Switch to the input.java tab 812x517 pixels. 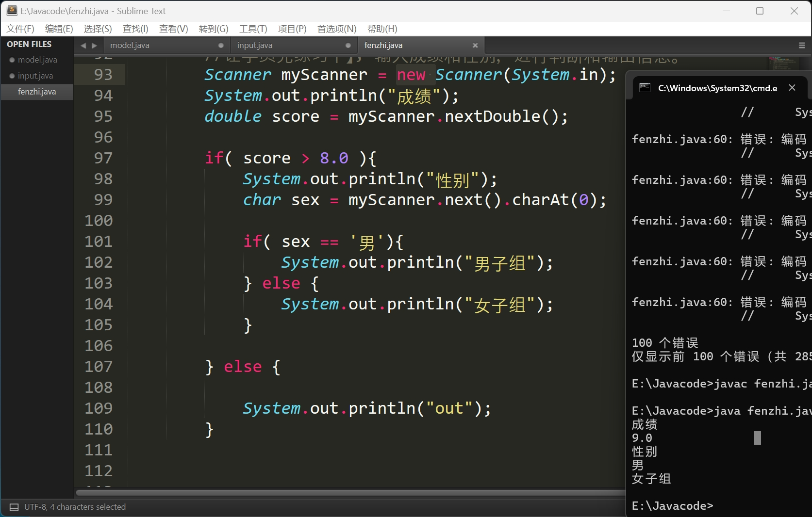[x=255, y=45]
